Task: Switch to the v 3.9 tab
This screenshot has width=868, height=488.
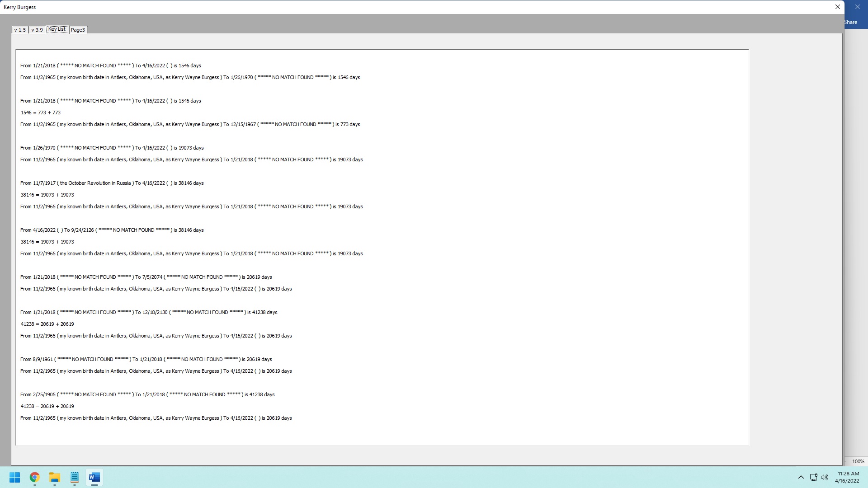Action: [37, 30]
